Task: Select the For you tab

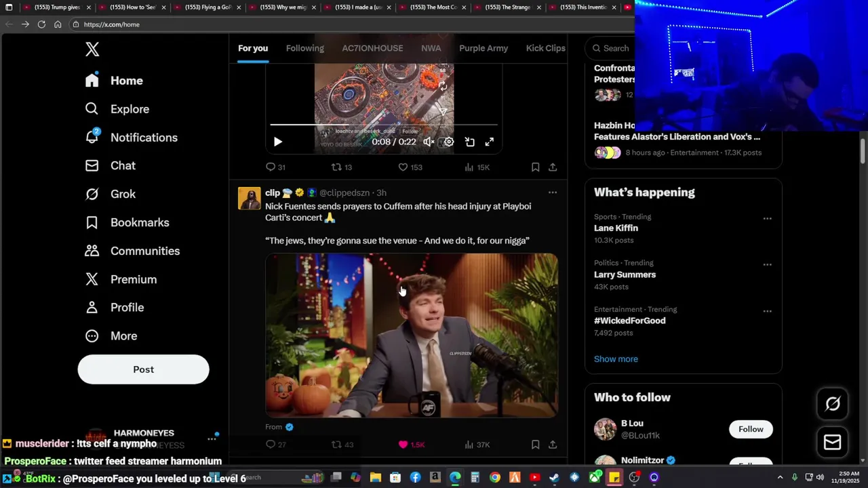Action: click(x=253, y=48)
